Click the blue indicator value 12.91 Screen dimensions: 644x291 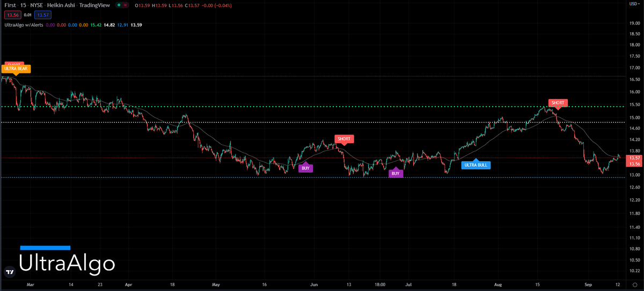tap(123, 25)
